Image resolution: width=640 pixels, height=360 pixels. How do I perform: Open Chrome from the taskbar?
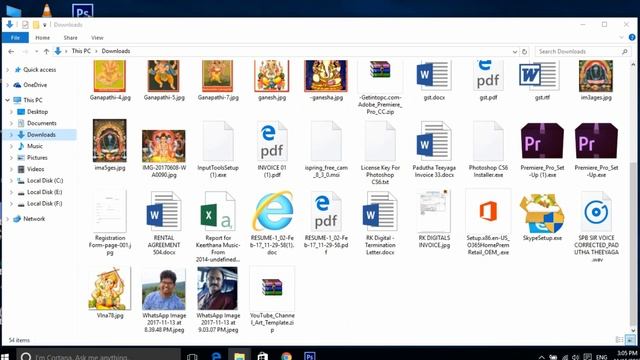pos(286,356)
